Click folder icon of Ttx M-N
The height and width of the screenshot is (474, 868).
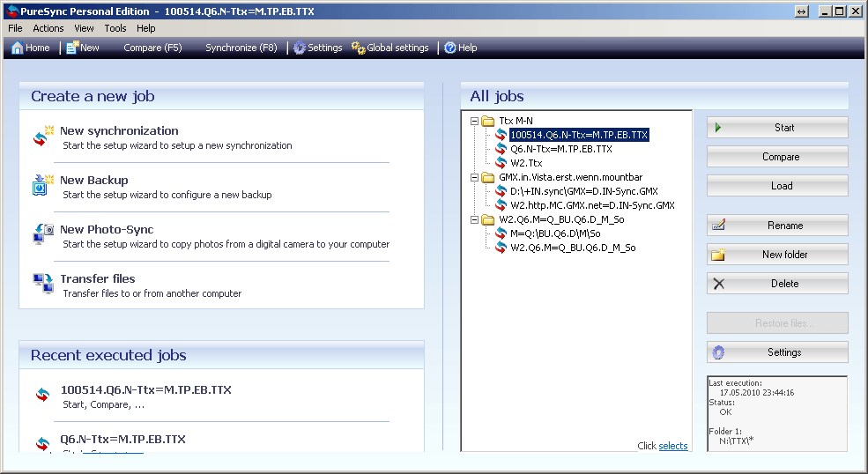pos(487,121)
